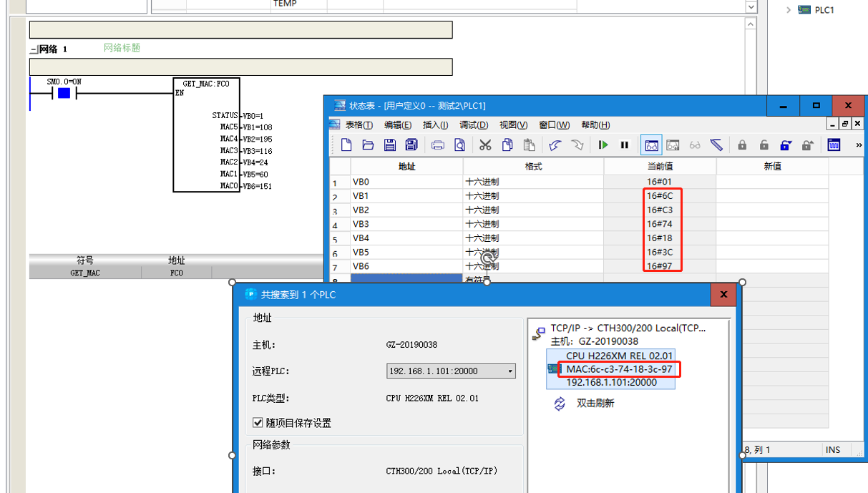
Task: Select CPU H226XM REL 02.01 in device tree
Action: click(x=620, y=356)
